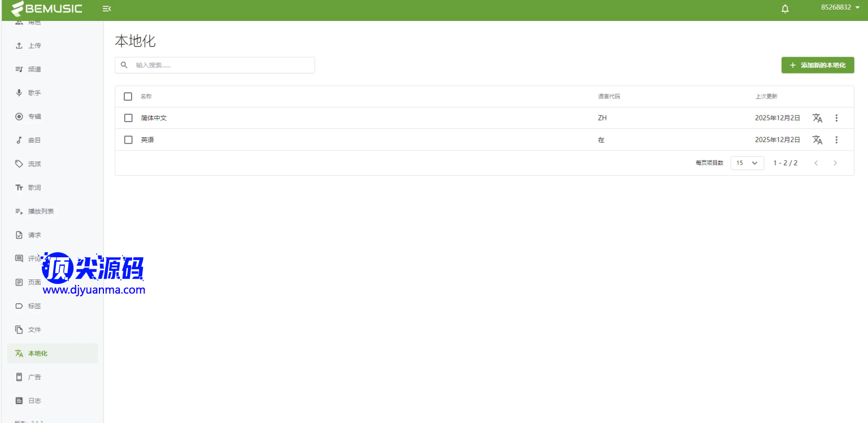The height and width of the screenshot is (423, 868).
Task: Open 专辑 in the sidebar
Action: [x=34, y=116]
